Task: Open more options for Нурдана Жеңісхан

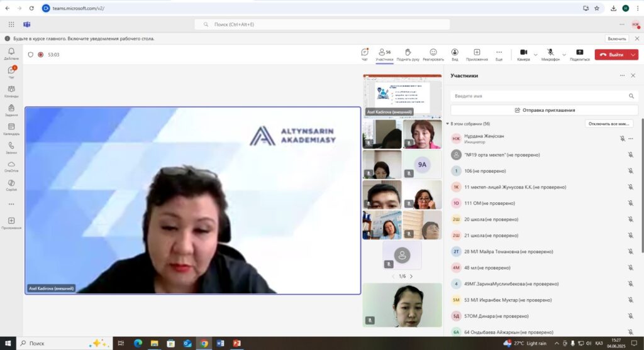Action: 631,139
